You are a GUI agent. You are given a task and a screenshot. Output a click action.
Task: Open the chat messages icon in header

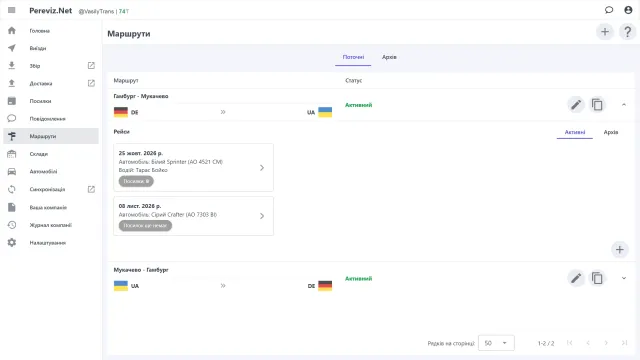pos(609,10)
